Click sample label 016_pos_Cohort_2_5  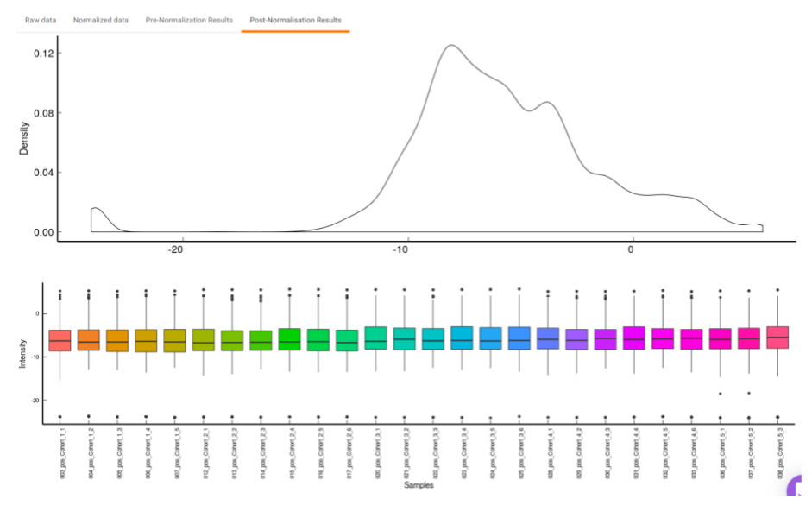(321, 454)
